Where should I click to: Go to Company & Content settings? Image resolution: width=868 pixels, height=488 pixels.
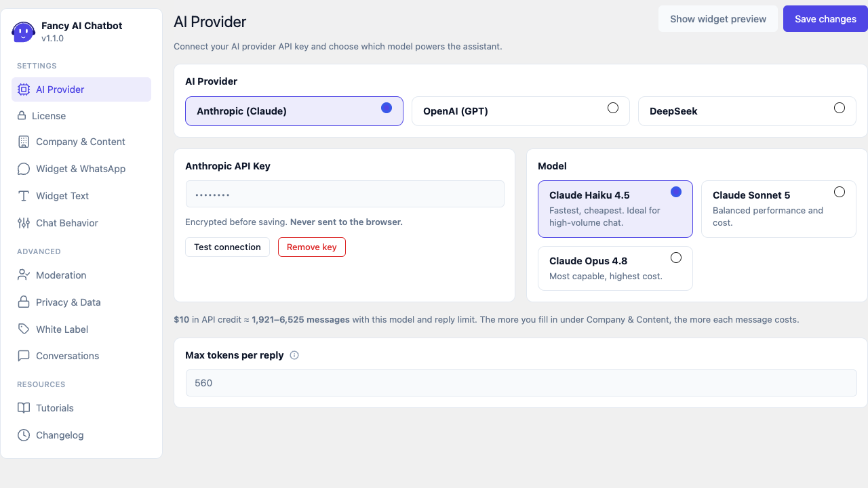click(81, 142)
